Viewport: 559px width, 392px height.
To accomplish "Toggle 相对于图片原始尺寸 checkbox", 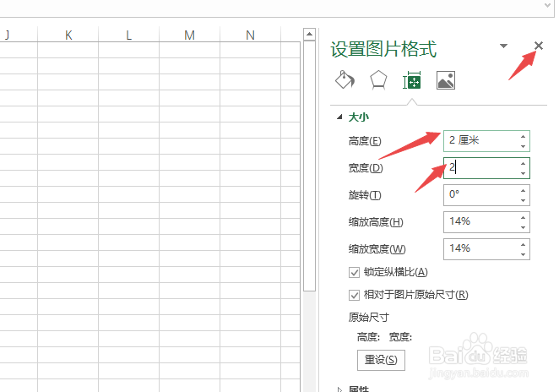I will click(354, 295).
